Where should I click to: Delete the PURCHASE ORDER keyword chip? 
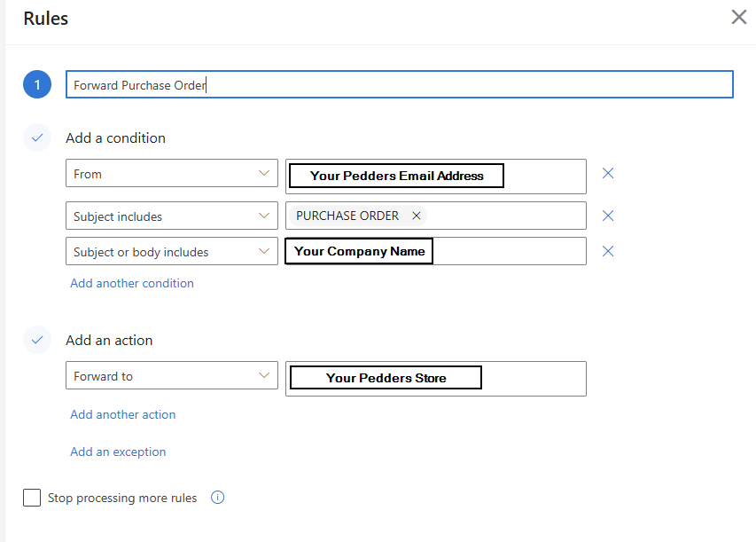(x=417, y=216)
